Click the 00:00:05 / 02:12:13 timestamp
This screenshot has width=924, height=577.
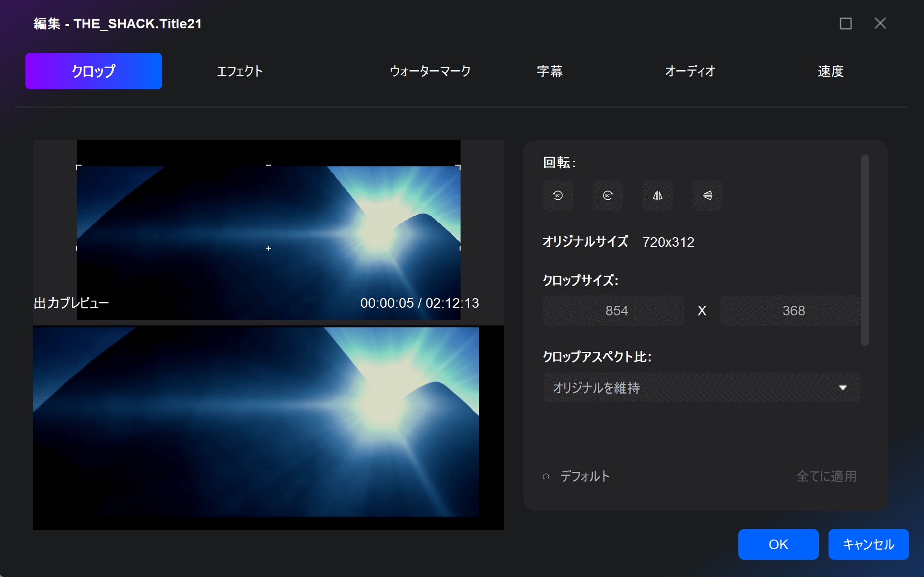pos(419,303)
